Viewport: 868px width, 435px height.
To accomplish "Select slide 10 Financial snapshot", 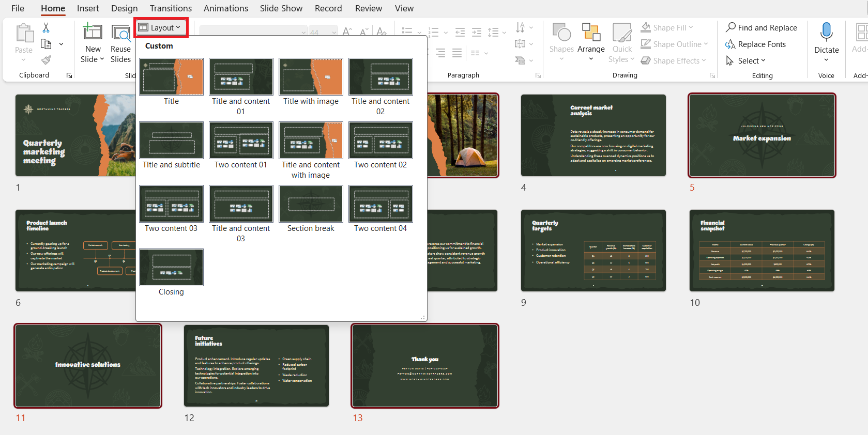I will 762,251.
